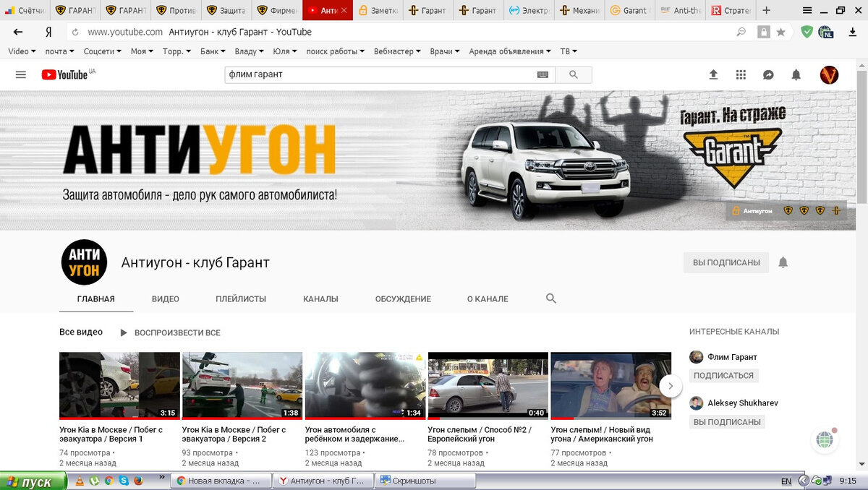Click the Все видео section link

81,332
